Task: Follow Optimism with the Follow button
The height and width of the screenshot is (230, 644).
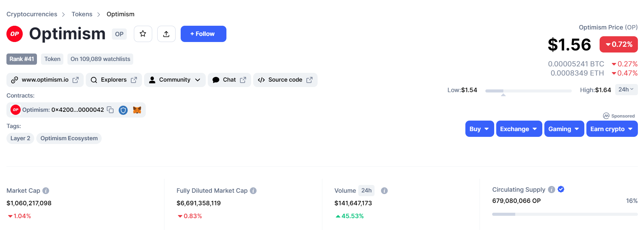Action: pos(203,34)
